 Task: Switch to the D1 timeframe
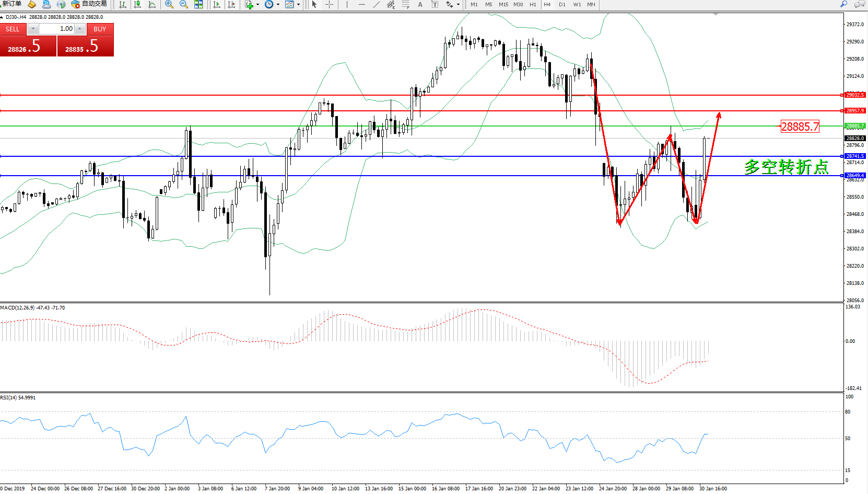[562, 5]
